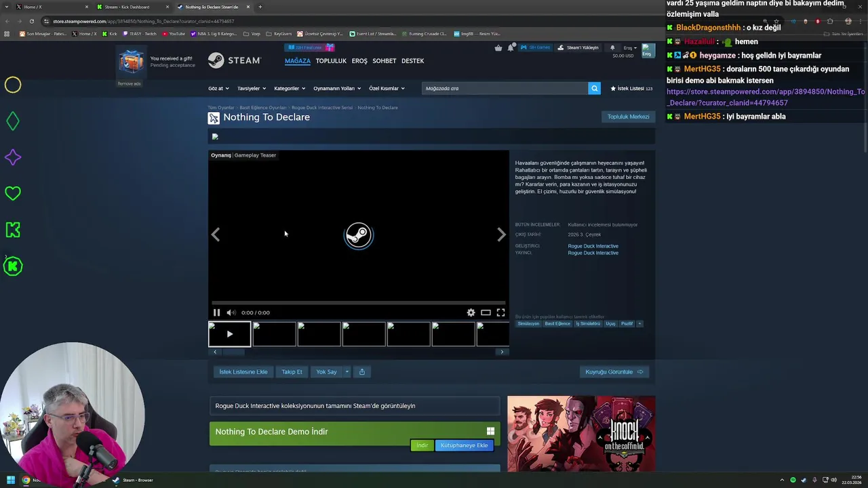This screenshot has width=868, height=488.
Task: Click Rogue Duck Interactive Serisi breadcrumb
Action: 322,108
